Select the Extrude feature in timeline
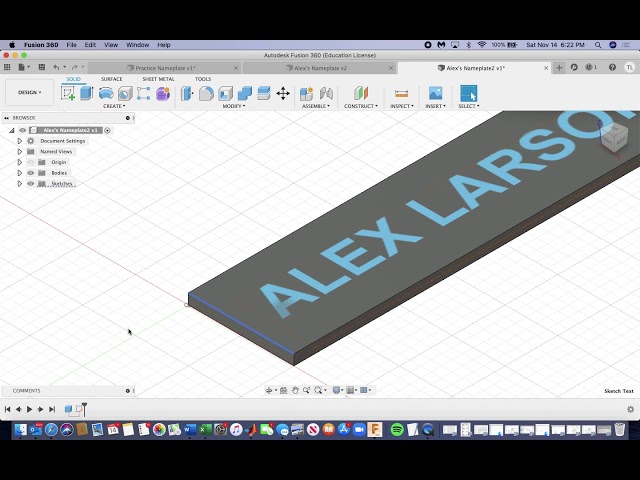Viewport: 640px width, 480px height. (x=69, y=409)
